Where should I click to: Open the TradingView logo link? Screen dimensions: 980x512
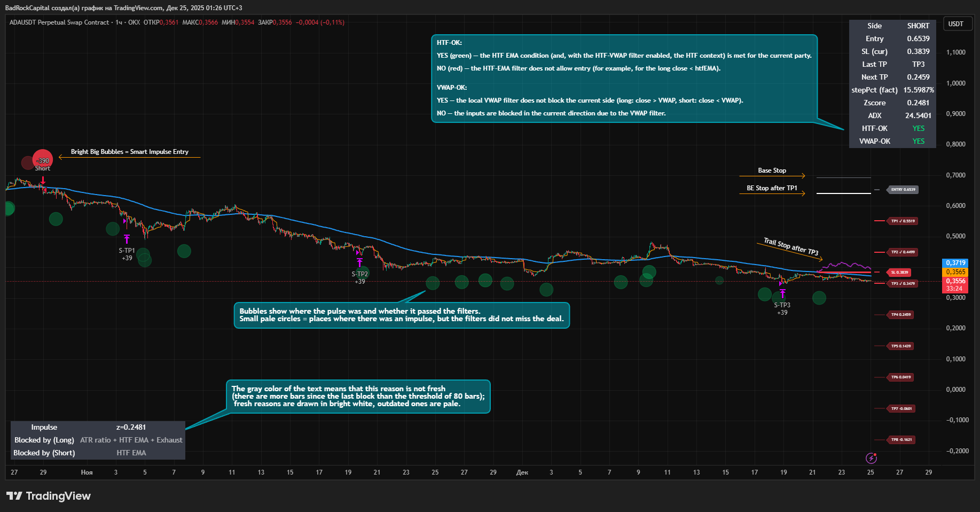pos(49,496)
